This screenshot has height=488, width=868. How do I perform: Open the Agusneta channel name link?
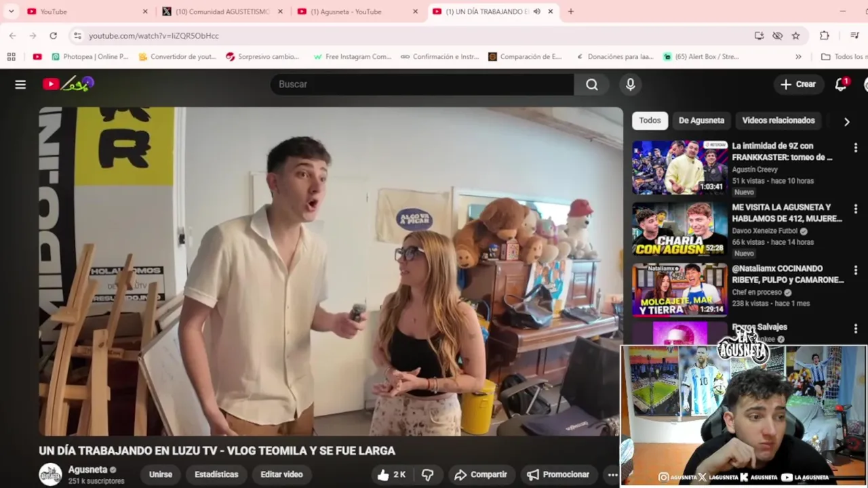87,469
